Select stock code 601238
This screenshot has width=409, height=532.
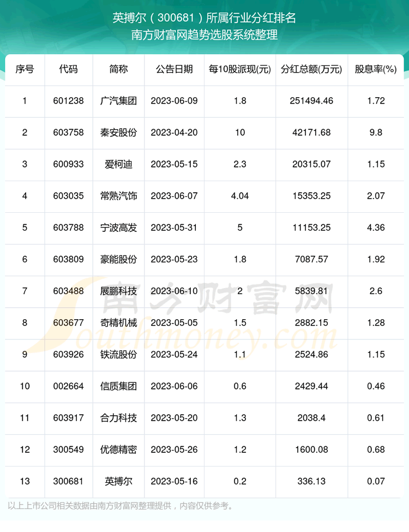69,101
